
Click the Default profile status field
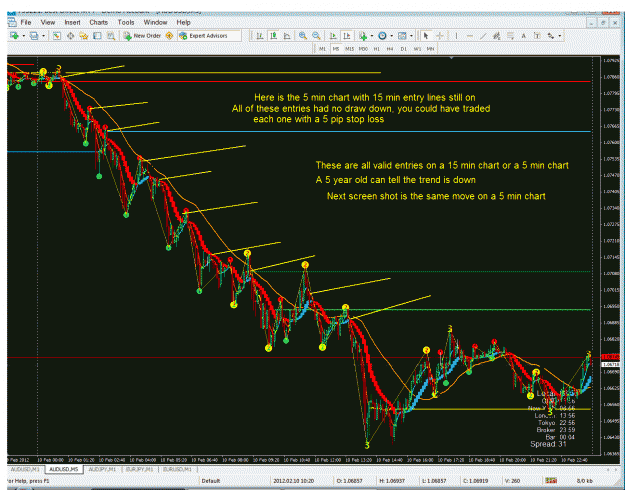coord(211,481)
